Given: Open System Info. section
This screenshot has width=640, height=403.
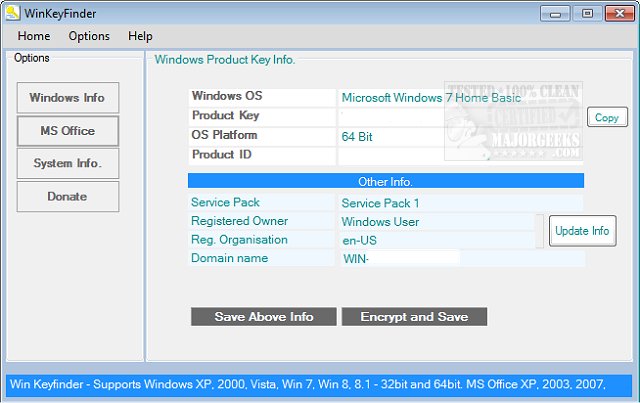Looking at the screenshot, I should click(x=68, y=163).
